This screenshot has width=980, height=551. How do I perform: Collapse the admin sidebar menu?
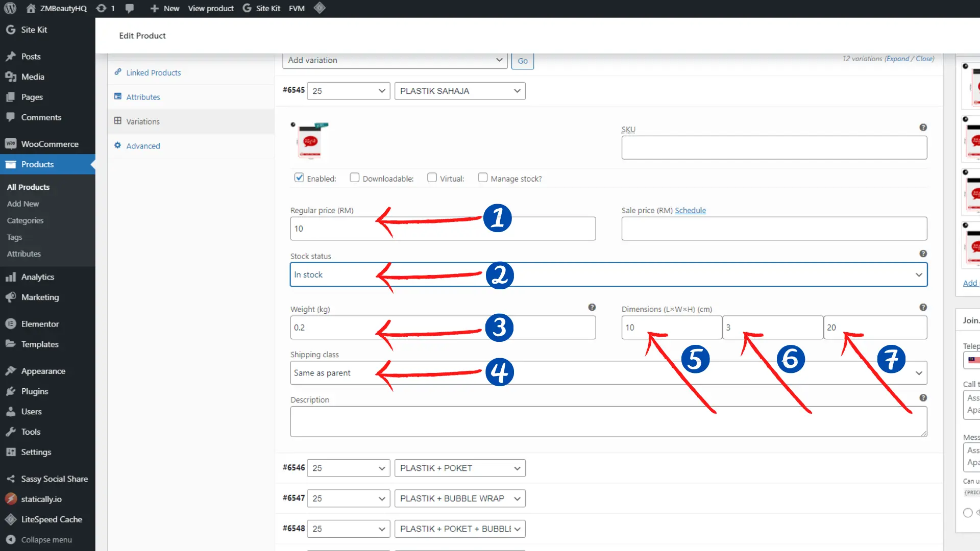point(47,540)
